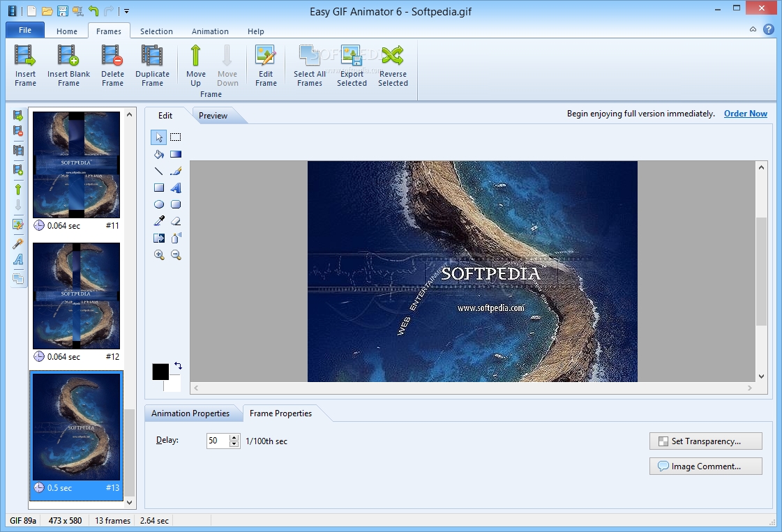Select the rectangle shape tool
Screen dimensions: 782x532
(158, 188)
